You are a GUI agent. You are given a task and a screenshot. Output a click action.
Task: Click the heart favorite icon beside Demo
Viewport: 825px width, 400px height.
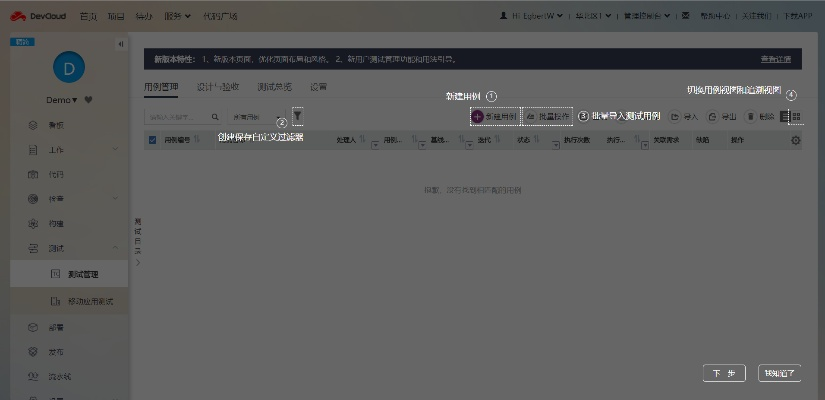[88, 100]
